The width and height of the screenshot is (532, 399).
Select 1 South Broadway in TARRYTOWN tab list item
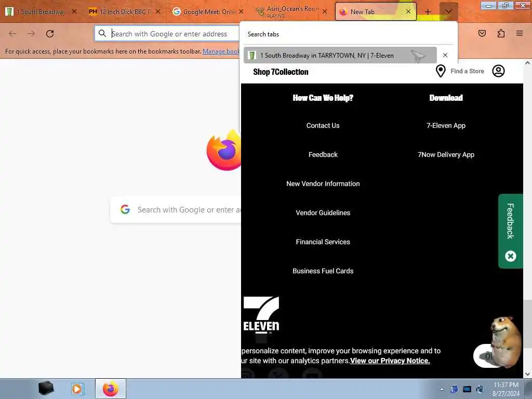click(x=340, y=55)
